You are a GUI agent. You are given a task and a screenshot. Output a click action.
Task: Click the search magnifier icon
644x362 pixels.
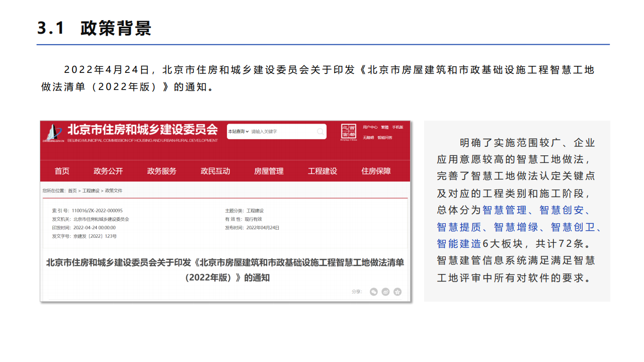click(320, 132)
